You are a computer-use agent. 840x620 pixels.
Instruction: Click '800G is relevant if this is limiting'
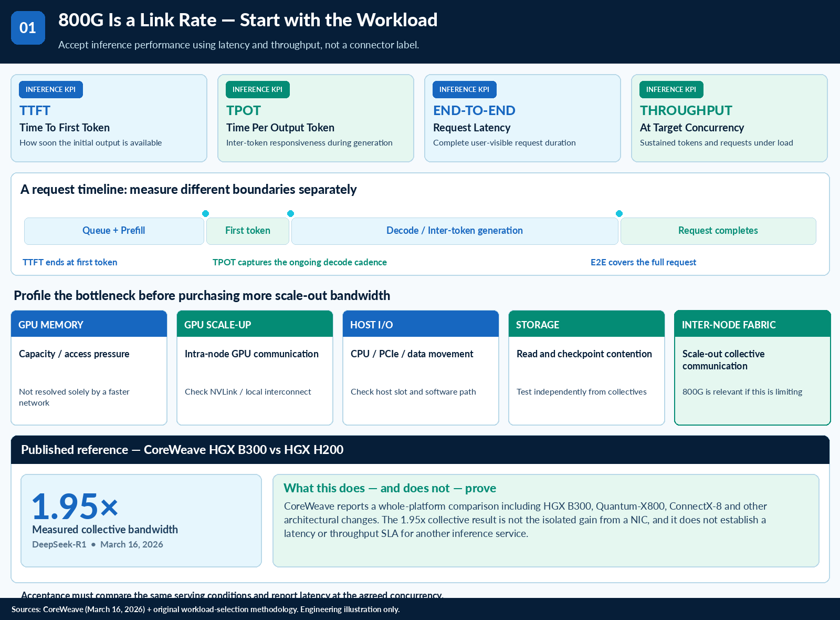click(742, 392)
